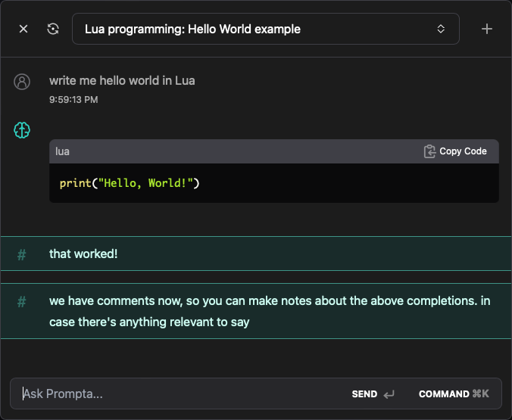The width and height of the screenshot is (512, 420).
Task: Click the history refresh icon in header
Action: click(53, 29)
